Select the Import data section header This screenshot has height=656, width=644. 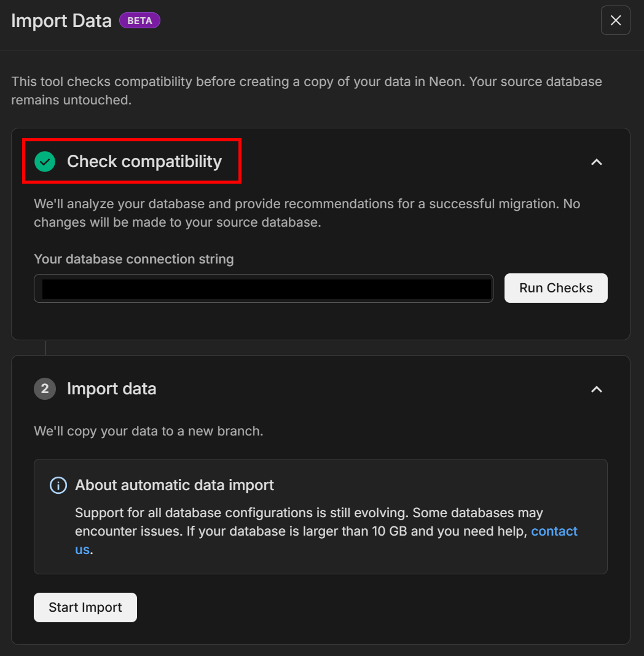tap(111, 389)
